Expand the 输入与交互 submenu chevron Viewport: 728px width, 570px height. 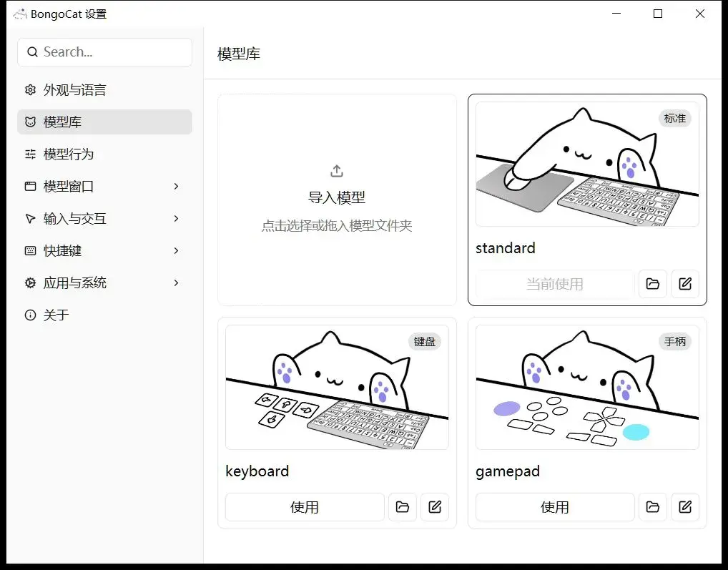point(176,219)
